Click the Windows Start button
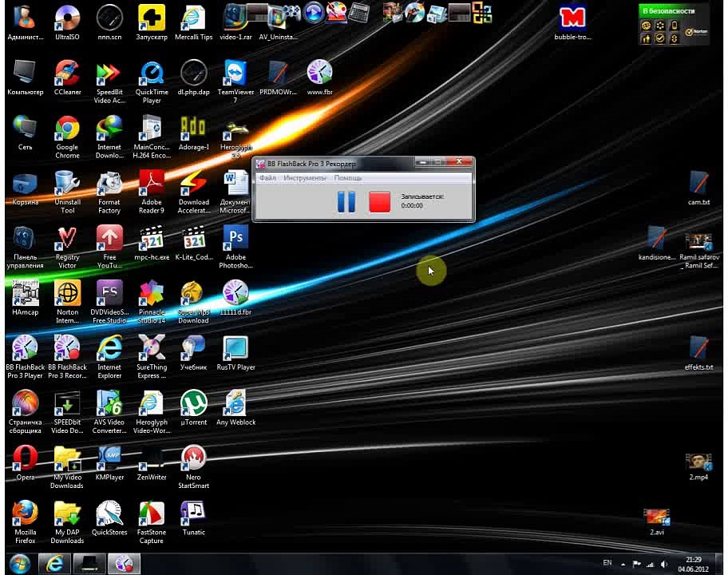 tap(19, 564)
